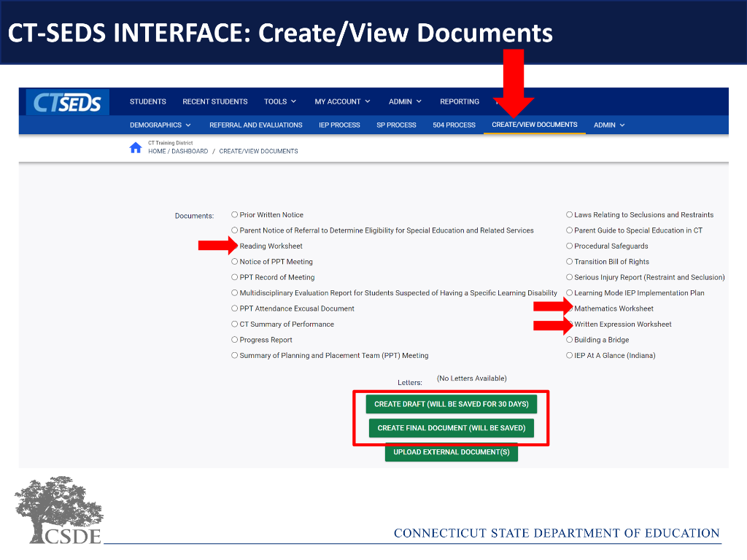
Task: Click Mathematics Worksheet label
Action: click(x=614, y=308)
